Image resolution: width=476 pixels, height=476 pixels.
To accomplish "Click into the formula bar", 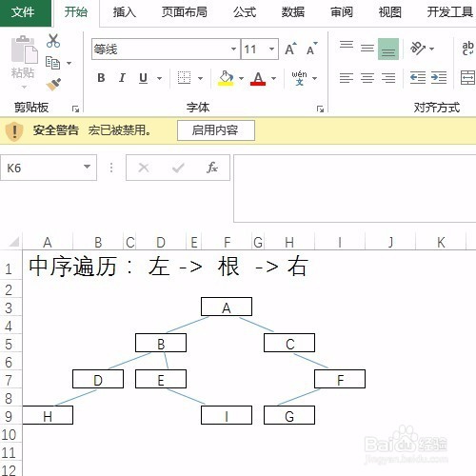I will pos(355,188).
